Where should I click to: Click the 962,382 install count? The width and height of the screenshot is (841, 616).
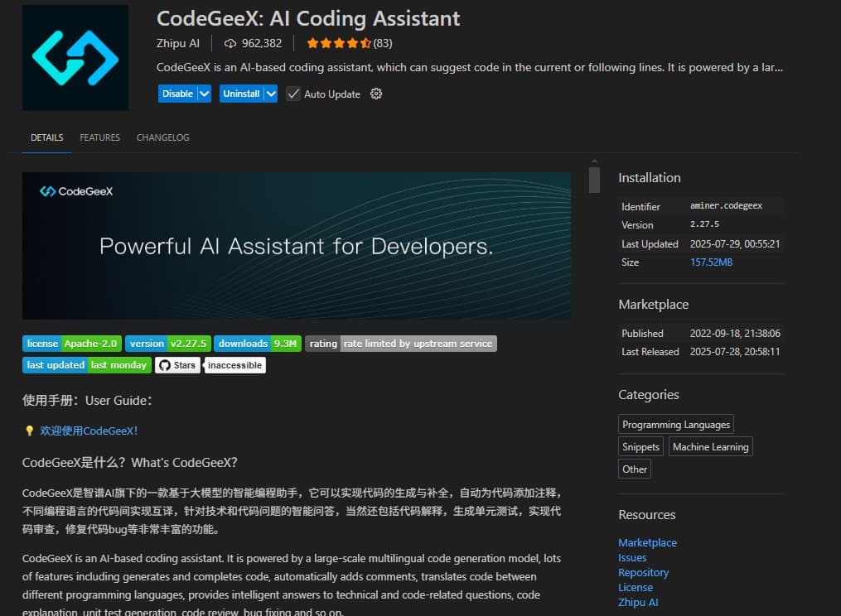(261, 43)
